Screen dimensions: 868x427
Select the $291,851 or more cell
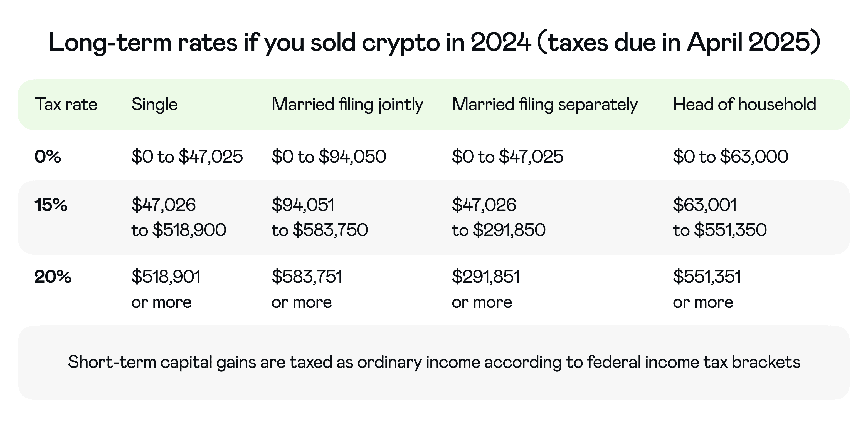(x=485, y=289)
